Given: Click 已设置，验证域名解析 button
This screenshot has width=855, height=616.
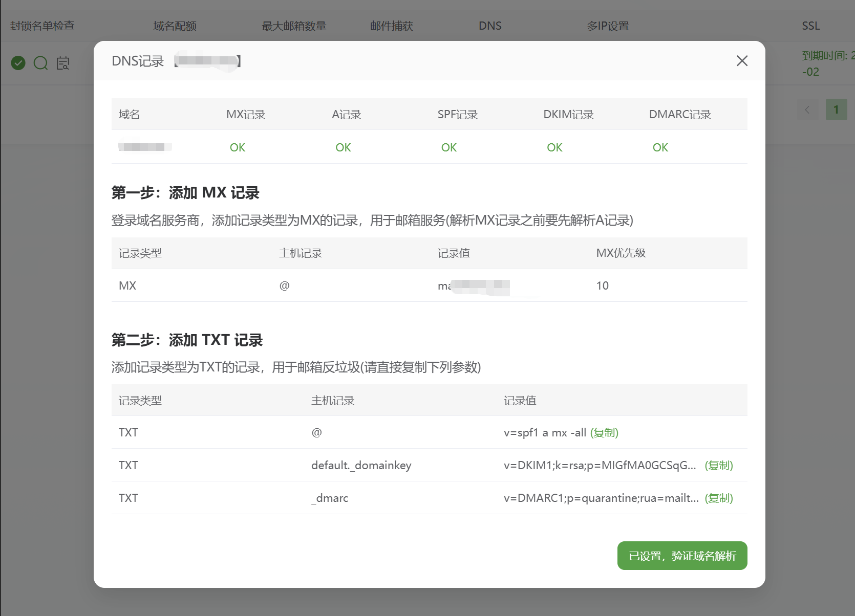Looking at the screenshot, I should [x=682, y=556].
